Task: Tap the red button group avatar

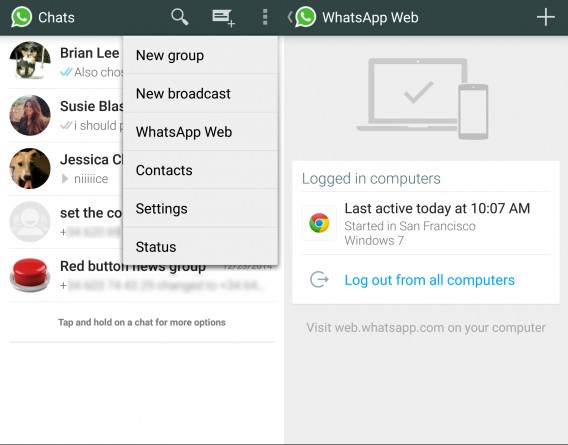Action: click(30, 275)
